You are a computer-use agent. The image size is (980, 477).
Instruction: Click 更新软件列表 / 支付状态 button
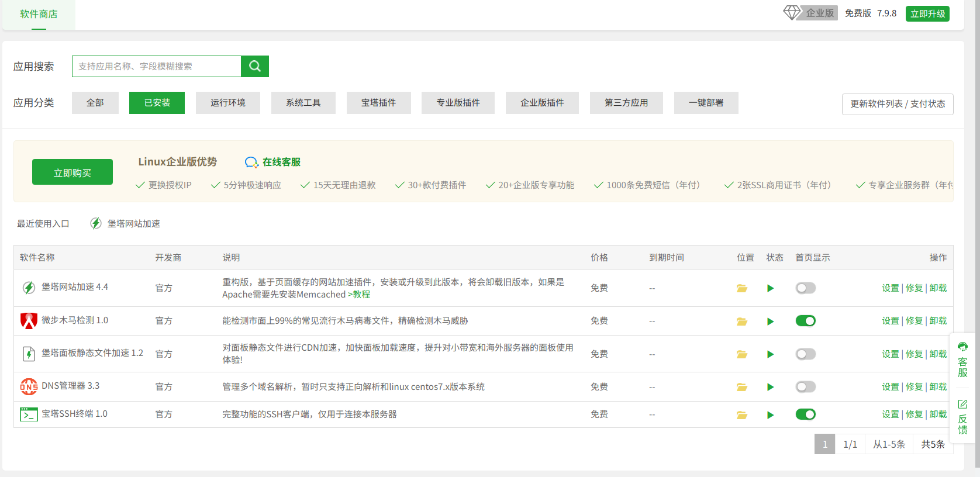tap(898, 104)
